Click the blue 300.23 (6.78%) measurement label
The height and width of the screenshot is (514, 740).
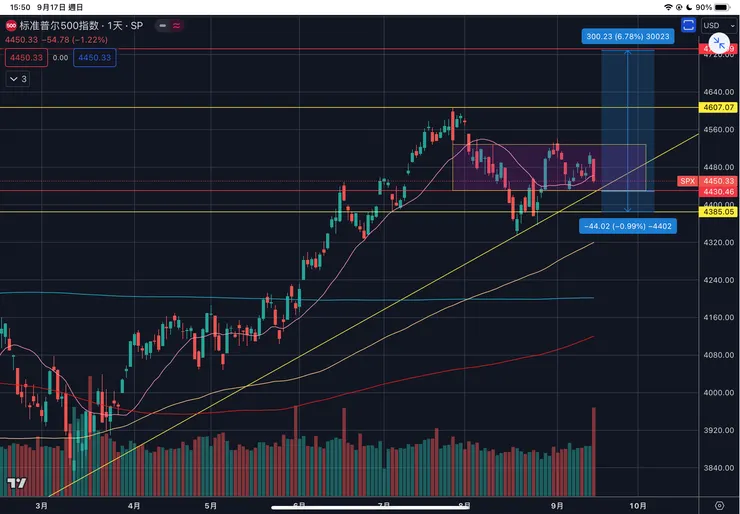click(626, 36)
